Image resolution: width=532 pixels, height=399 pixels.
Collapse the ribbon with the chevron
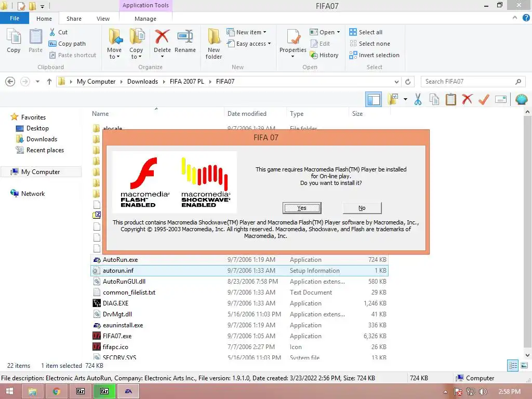click(515, 18)
